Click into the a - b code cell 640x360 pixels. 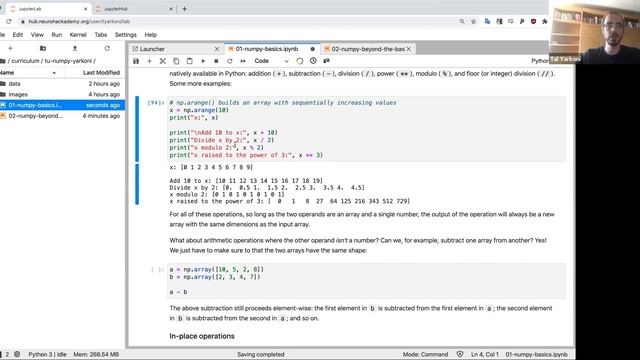point(367,281)
